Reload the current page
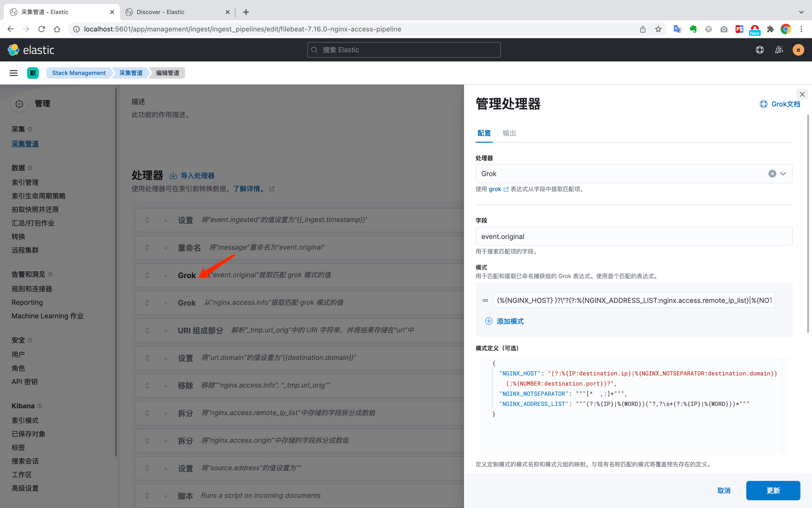Viewport: 812px width, 508px height. click(x=42, y=29)
